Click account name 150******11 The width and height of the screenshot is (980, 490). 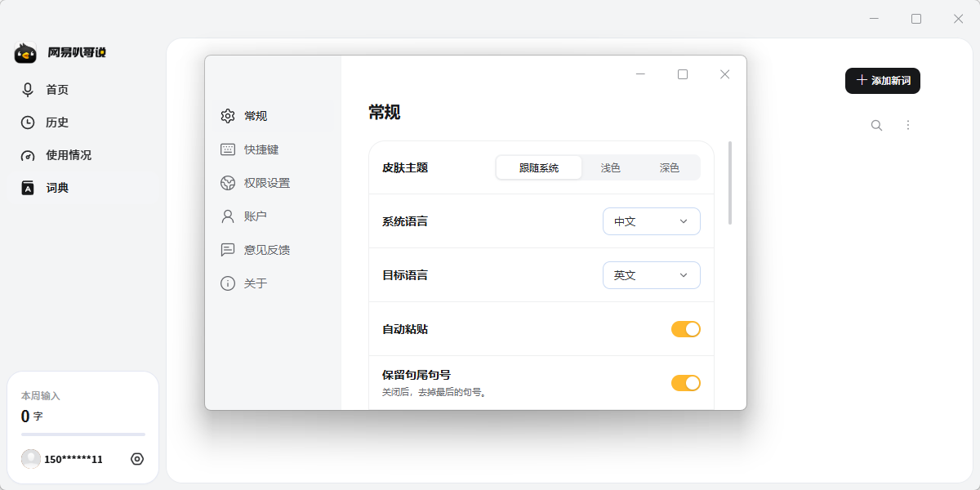tap(73, 460)
